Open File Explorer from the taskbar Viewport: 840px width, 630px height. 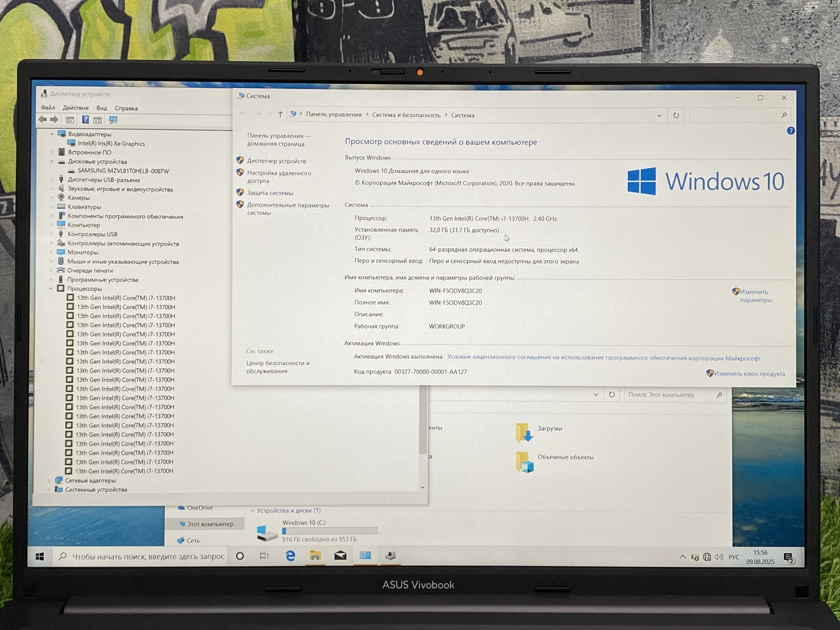pos(315,556)
